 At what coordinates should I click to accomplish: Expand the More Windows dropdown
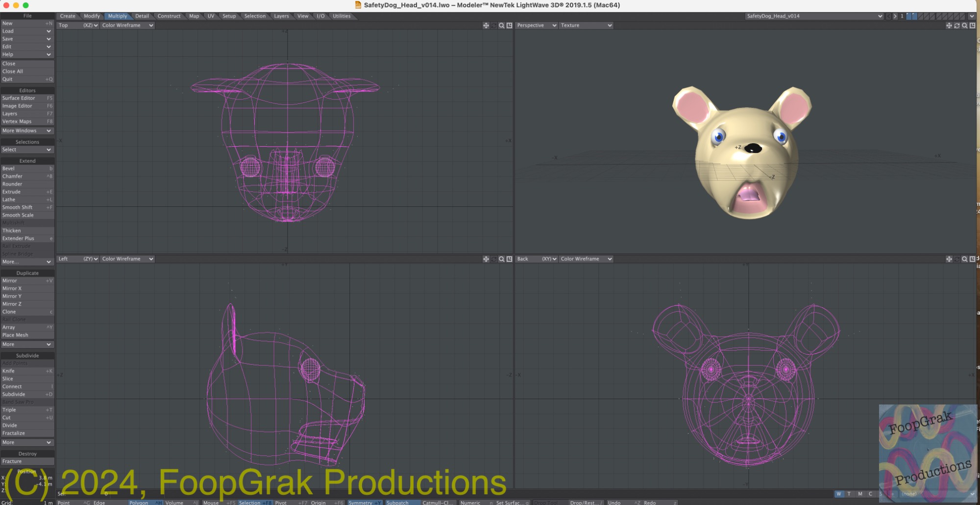[27, 131]
